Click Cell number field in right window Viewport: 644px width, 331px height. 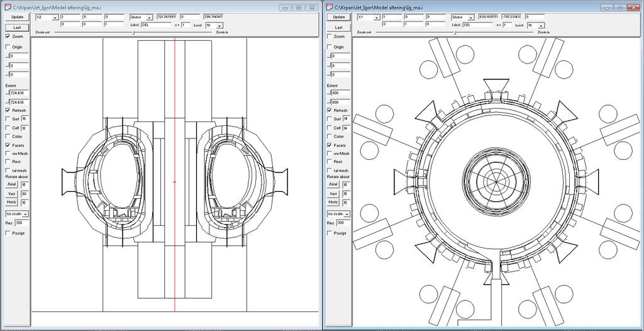pos(347,128)
